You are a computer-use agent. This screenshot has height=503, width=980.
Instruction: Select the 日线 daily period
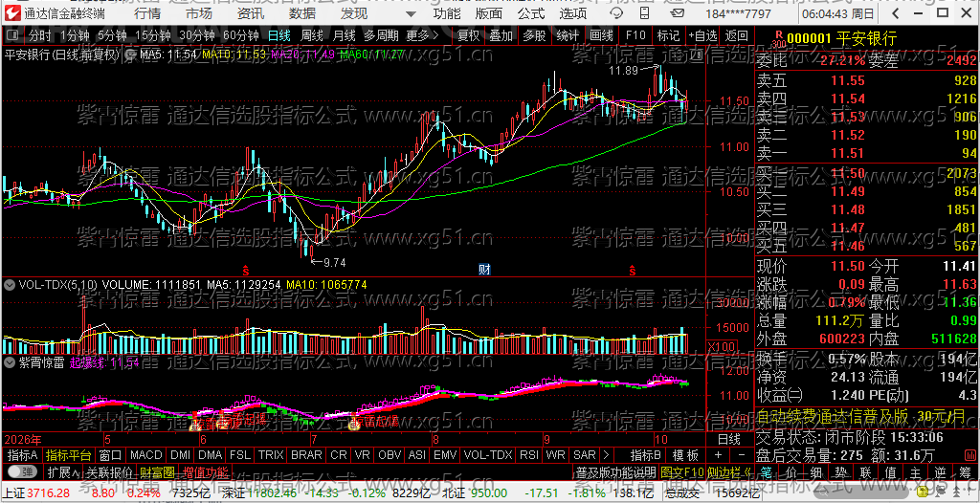point(278,35)
